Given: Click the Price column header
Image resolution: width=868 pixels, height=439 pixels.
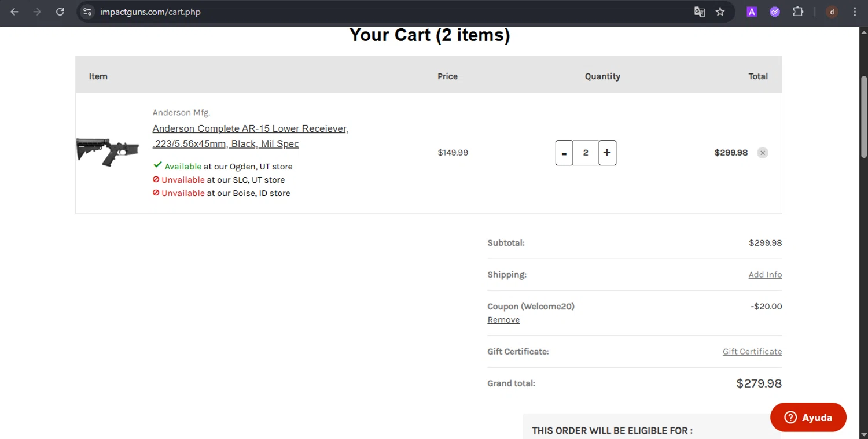Looking at the screenshot, I should (447, 76).
